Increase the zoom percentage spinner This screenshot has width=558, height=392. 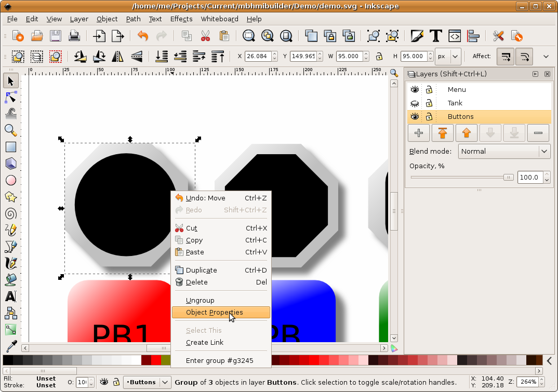tap(541, 380)
